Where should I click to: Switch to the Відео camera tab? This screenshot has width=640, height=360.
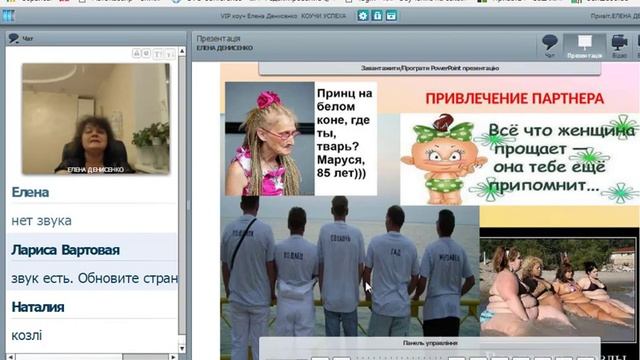(x=619, y=46)
